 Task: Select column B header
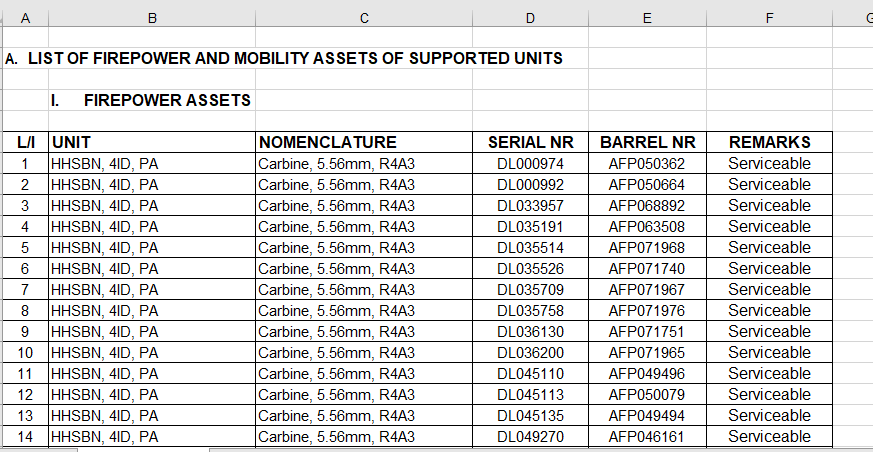[x=152, y=18]
